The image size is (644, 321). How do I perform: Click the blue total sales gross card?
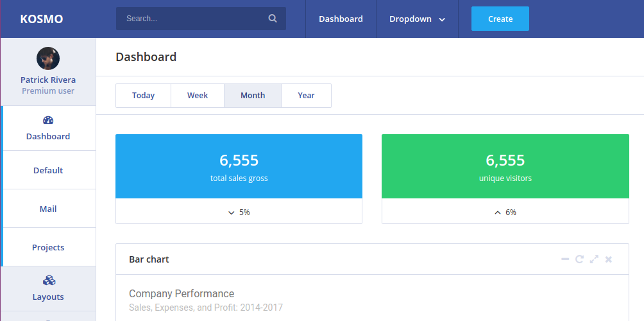point(239,166)
